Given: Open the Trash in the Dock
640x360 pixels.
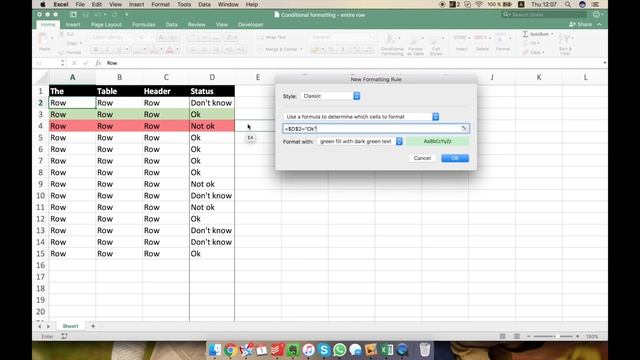Looking at the screenshot, I should click(x=424, y=350).
